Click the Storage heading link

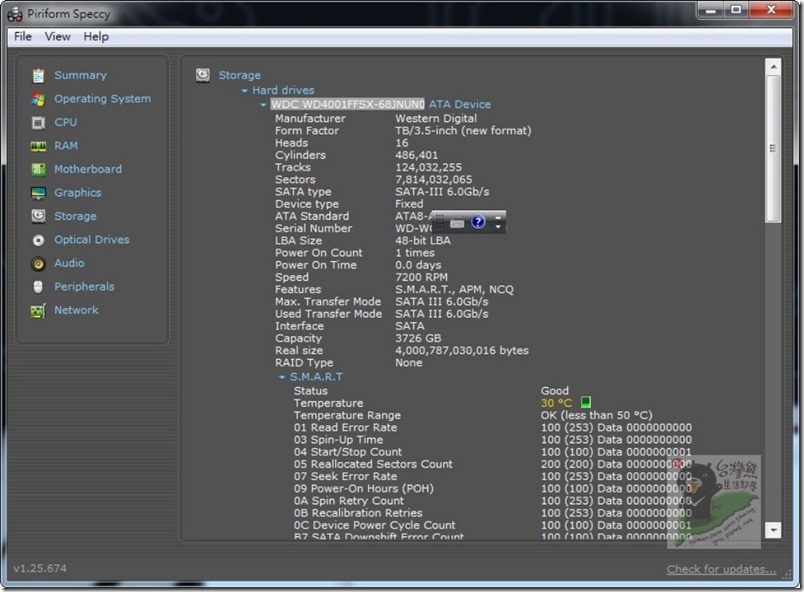[x=239, y=75]
